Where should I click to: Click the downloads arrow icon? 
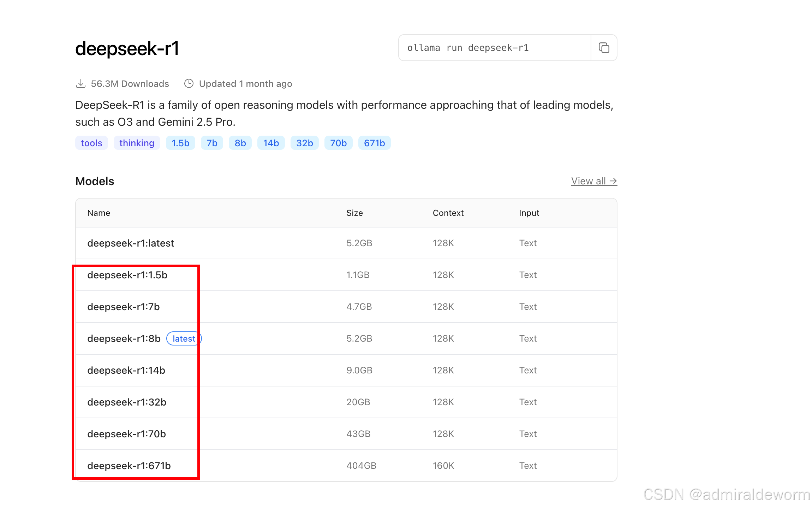point(81,84)
